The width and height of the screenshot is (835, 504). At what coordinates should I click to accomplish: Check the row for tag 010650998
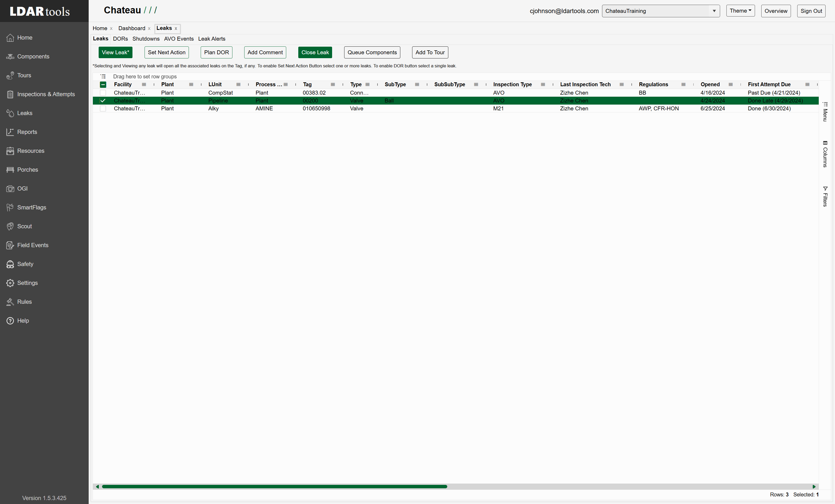pyautogui.click(x=103, y=109)
